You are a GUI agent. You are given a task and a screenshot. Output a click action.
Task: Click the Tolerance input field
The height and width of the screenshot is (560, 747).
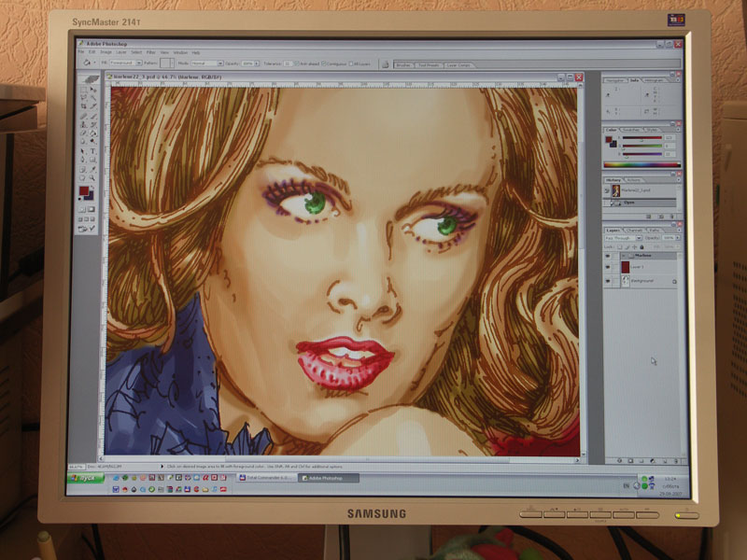click(x=288, y=63)
